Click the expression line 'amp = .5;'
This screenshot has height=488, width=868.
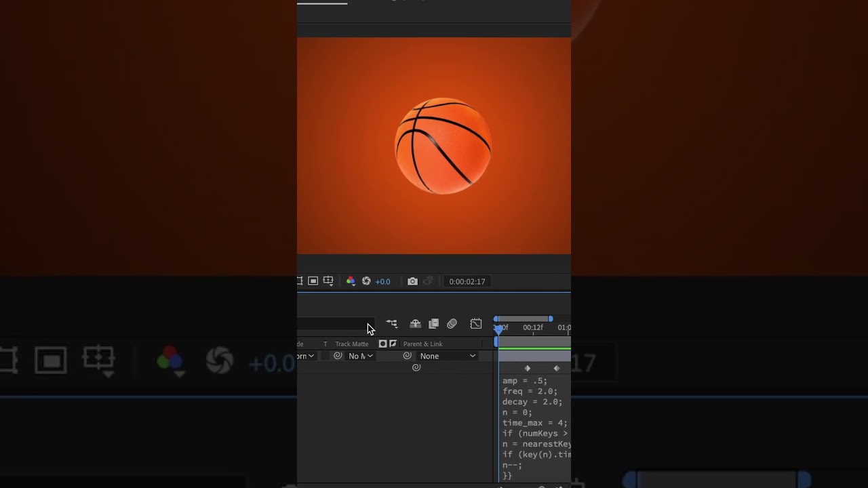point(525,381)
